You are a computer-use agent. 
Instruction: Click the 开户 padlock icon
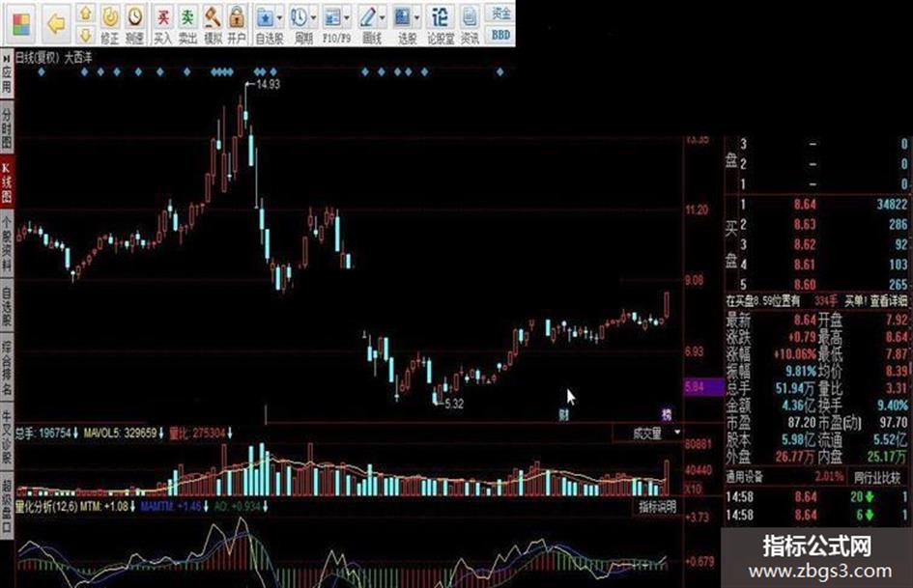[237, 17]
